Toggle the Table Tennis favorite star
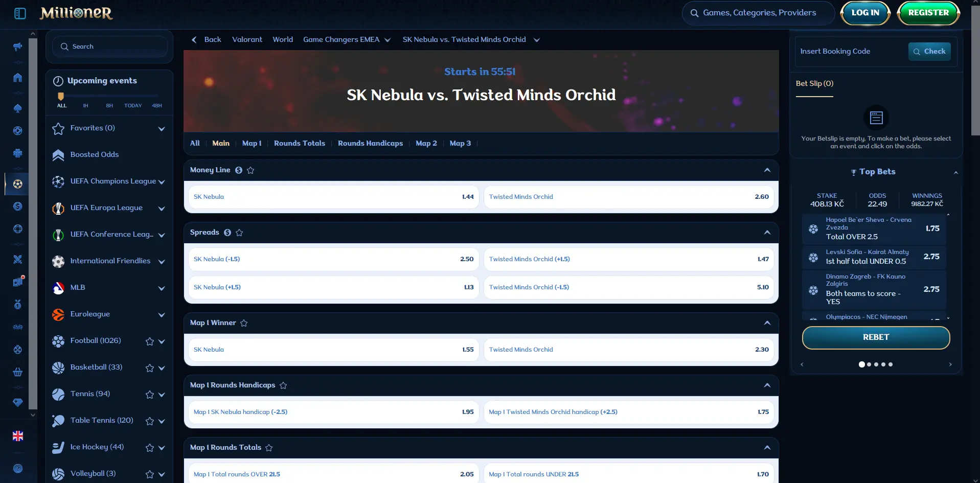Image resolution: width=980 pixels, height=483 pixels. point(150,421)
